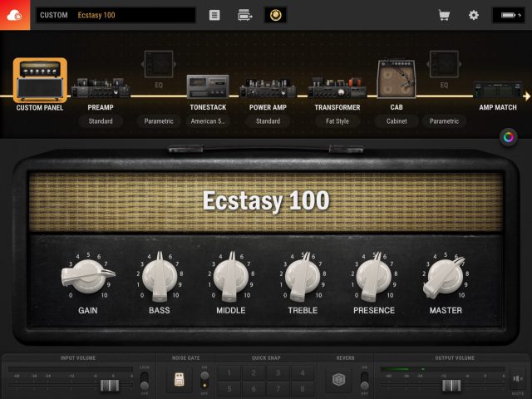Toggle the Reverb on/off switch
Image resolution: width=532 pixels, height=399 pixels.
(x=364, y=381)
